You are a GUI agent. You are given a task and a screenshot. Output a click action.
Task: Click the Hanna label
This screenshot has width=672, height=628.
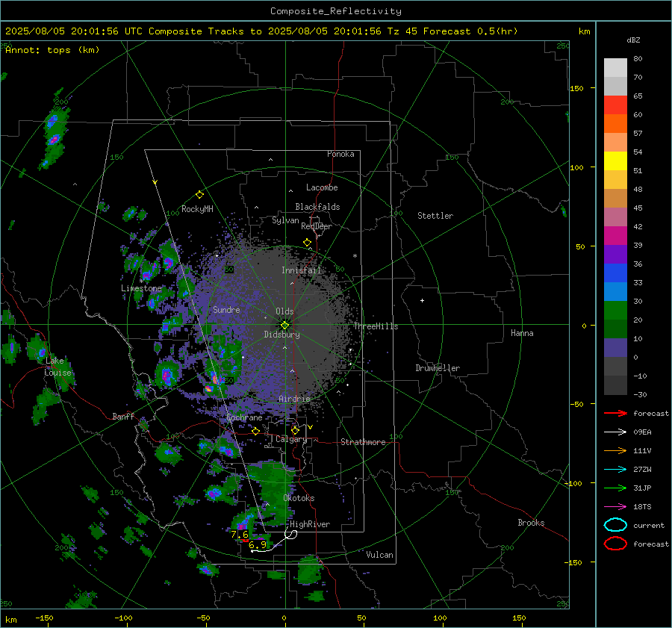click(522, 333)
